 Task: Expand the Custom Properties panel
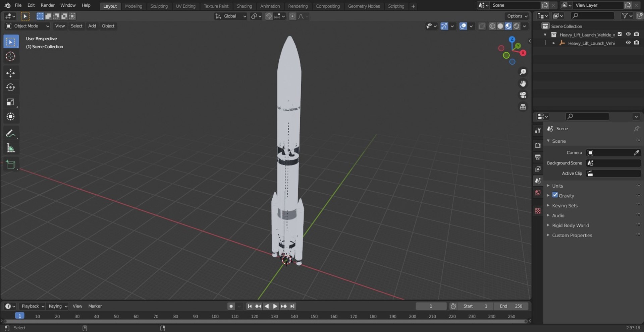pyautogui.click(x=572, y=235)
